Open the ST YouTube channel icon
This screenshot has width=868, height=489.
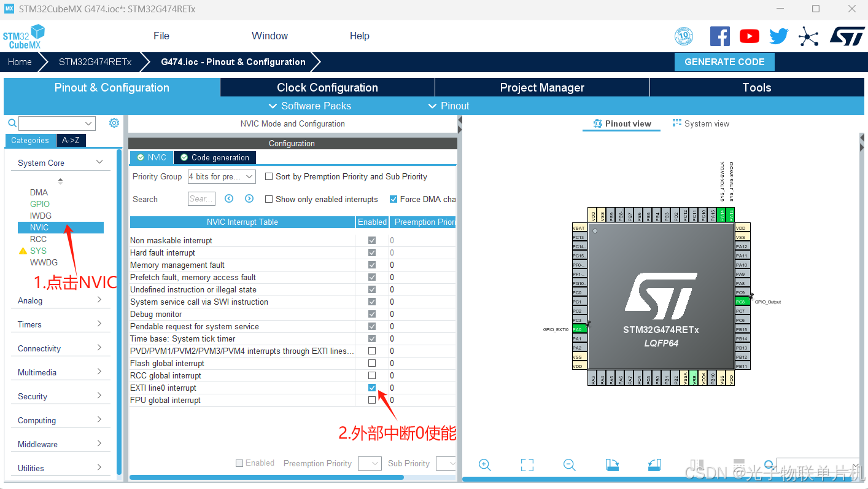click(x=750, y=36)
